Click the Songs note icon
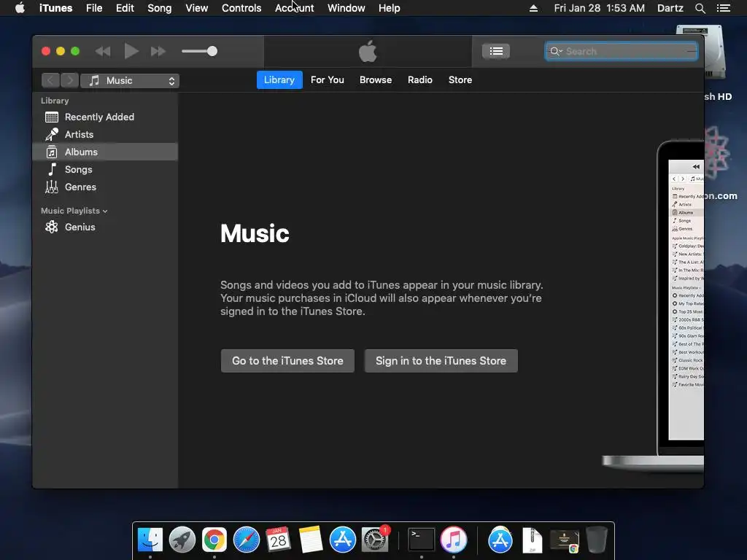Viewport: 747px width, 560px height. (x=52, y=169)
